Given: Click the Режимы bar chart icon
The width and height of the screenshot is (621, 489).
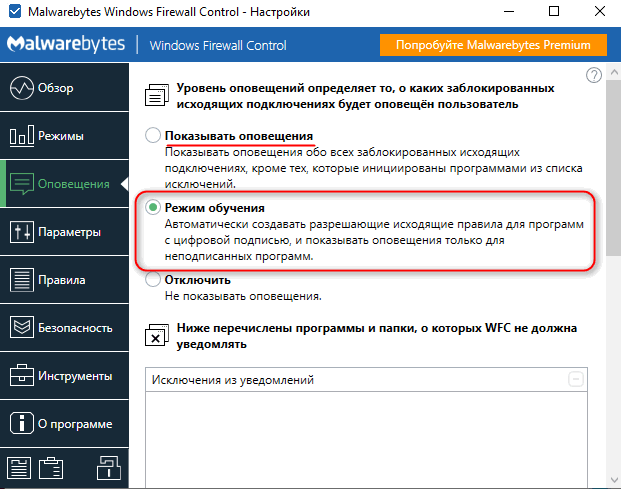Looking at the screenshot, I should pos(22,136).
